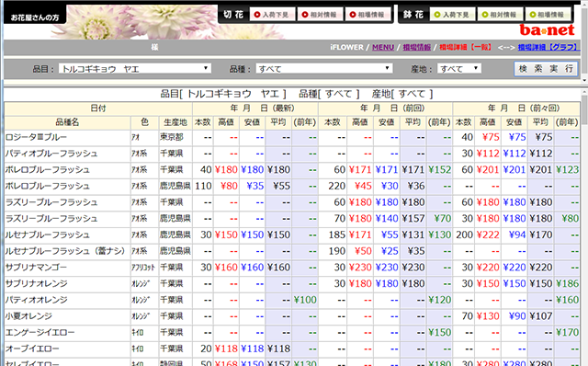
Task: Click the ¥123 previous-year value
Action: [568, 170]
